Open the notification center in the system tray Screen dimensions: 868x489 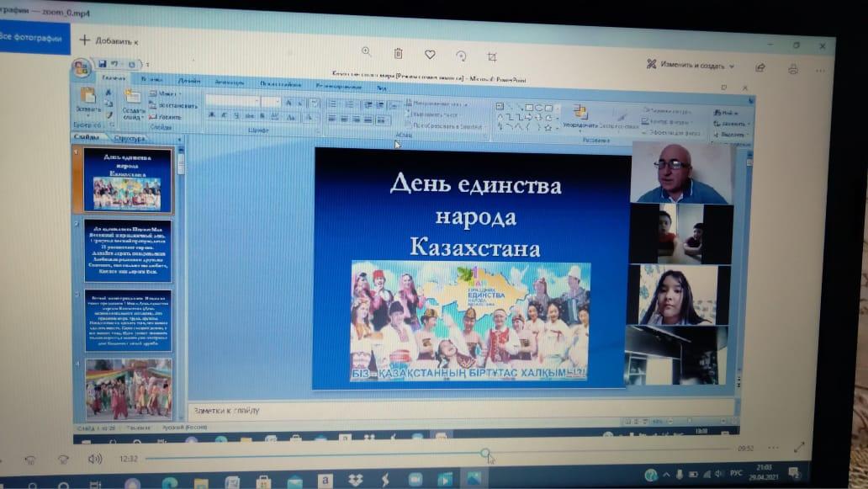794,472
